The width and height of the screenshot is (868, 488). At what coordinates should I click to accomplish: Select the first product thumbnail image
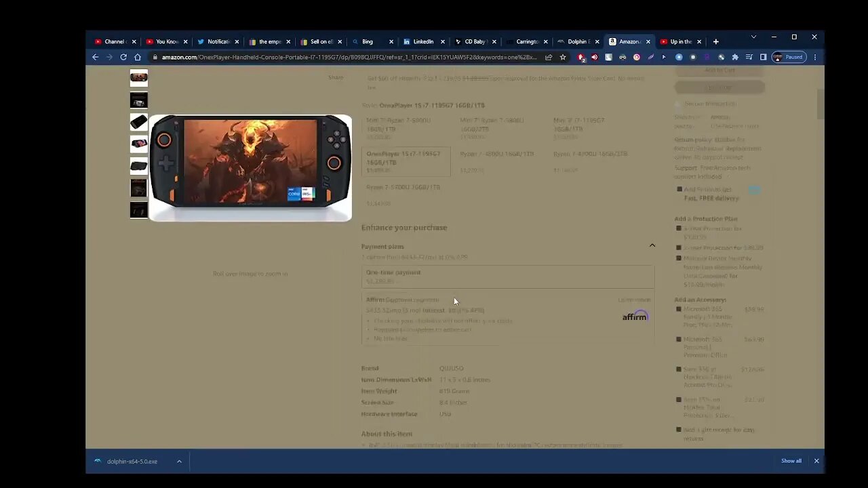(139, 77)
